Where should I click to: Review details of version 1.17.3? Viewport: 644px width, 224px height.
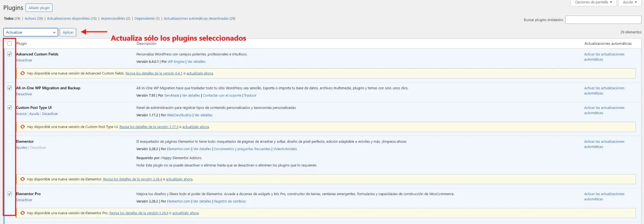click(x=148, y=127)
